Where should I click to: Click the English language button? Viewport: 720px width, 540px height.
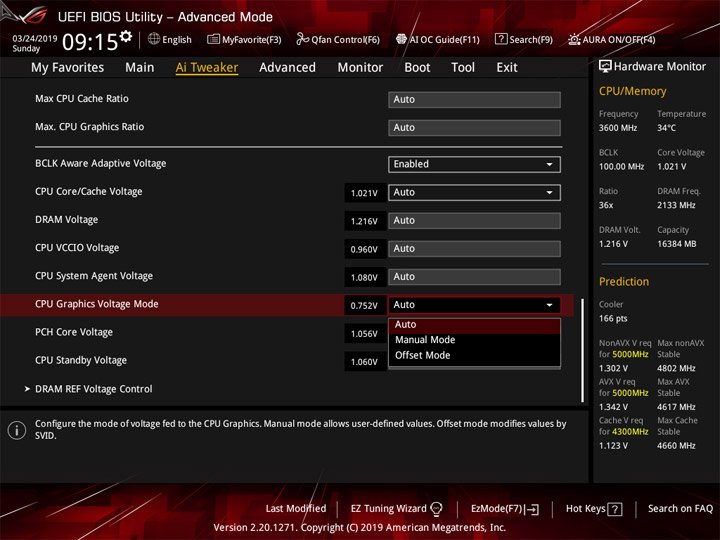tap(170, 39)
